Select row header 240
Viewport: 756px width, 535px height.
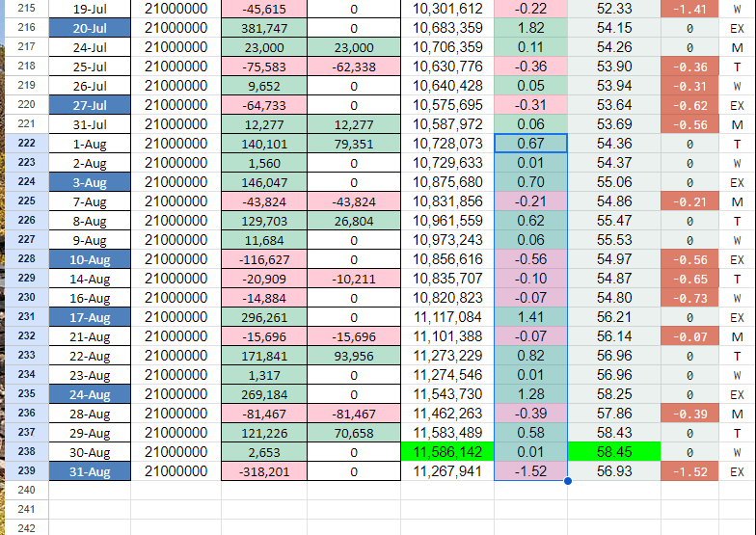coord(27,490)
